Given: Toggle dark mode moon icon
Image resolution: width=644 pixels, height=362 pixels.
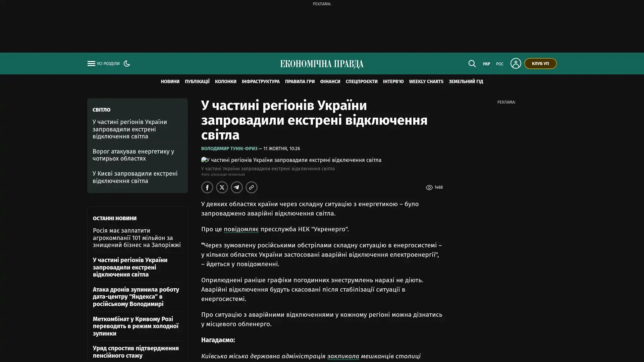Looking at the screenshot, I should click(127, 63).
